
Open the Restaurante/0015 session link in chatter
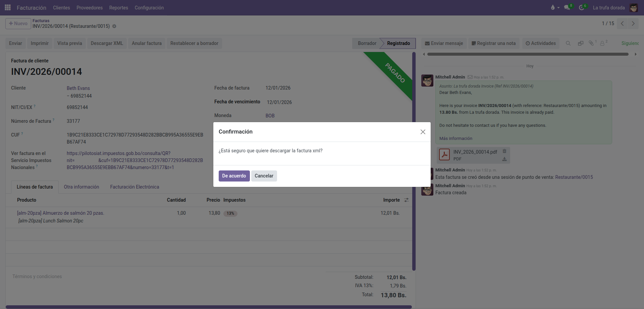coord(574,177)
